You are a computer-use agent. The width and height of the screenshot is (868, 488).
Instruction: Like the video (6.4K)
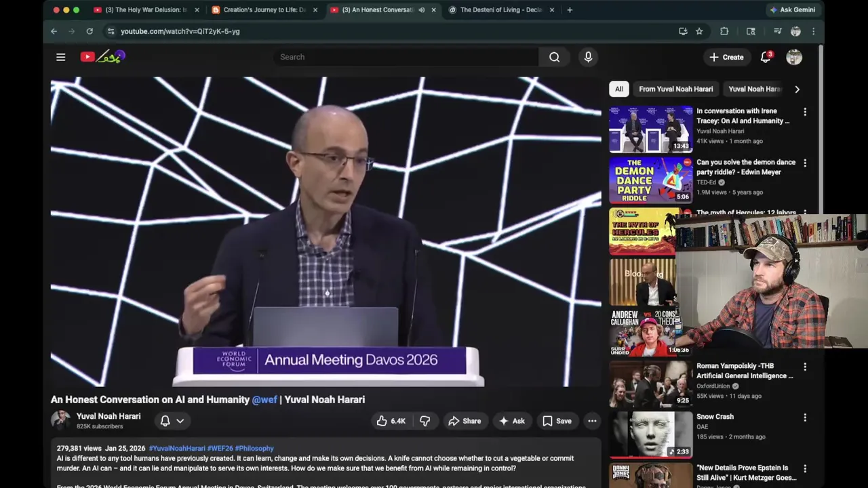coord(391,421)
